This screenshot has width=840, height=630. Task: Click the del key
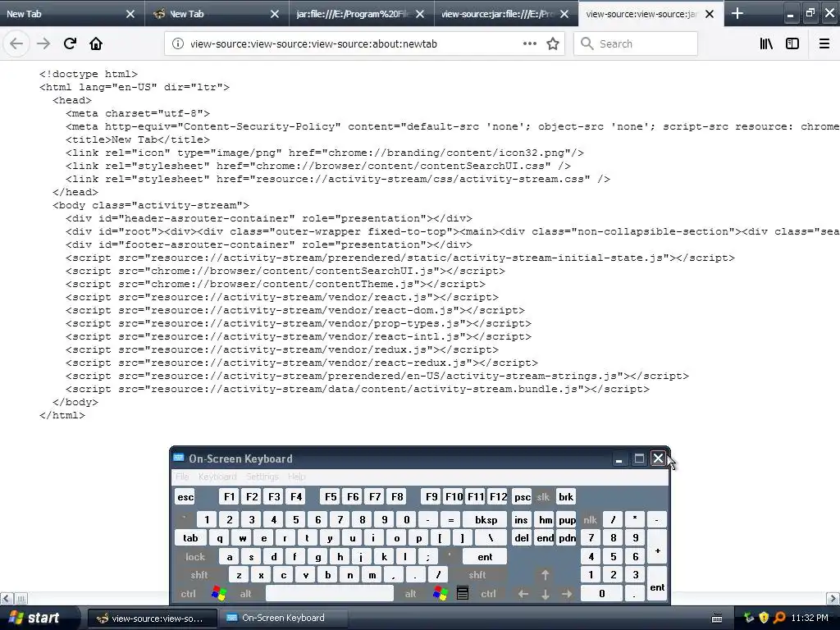tap(521, 538)
